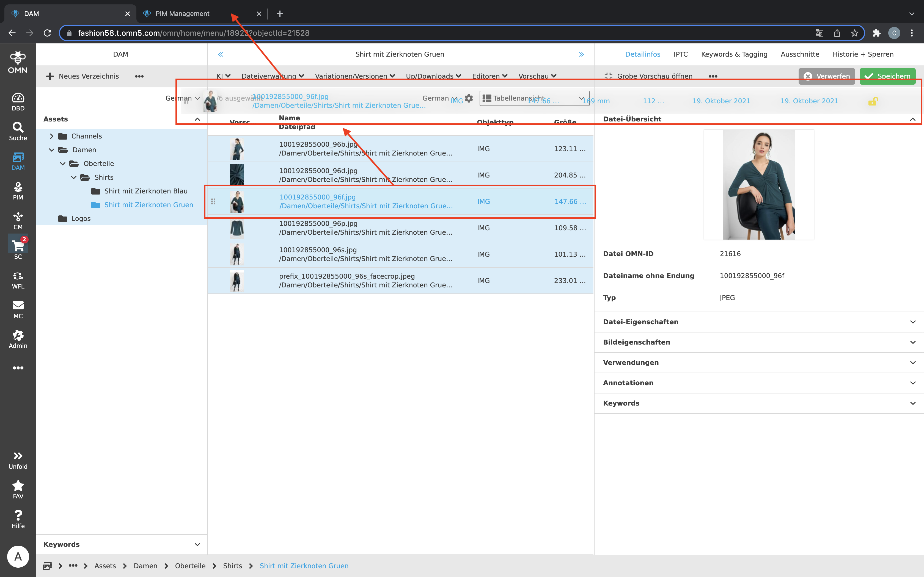Switch to the Keywords & Tagging tab
This screenshot has height=577, width=924.
point(734,54)
